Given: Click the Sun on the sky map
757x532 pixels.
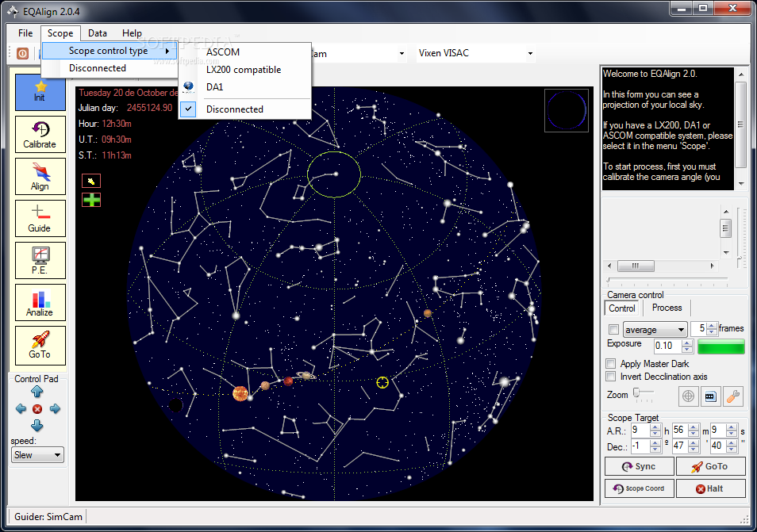Looking at the screenshot, I should (x=240, y=393).
